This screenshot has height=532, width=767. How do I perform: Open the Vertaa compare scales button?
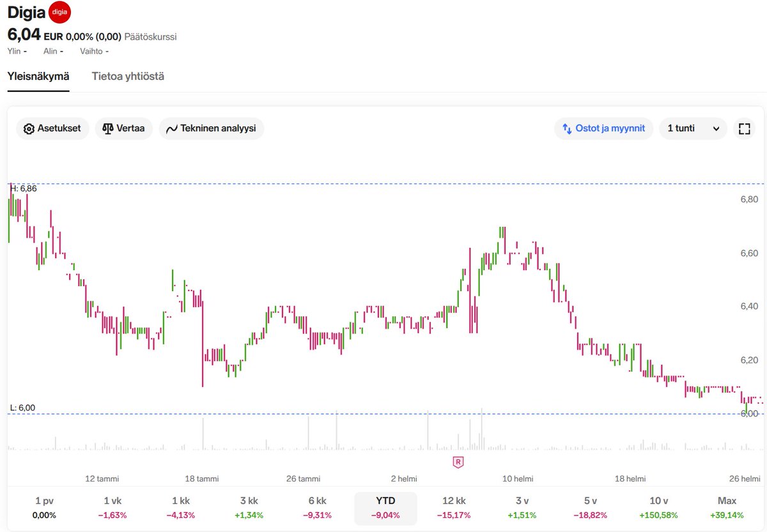[123, 128]
